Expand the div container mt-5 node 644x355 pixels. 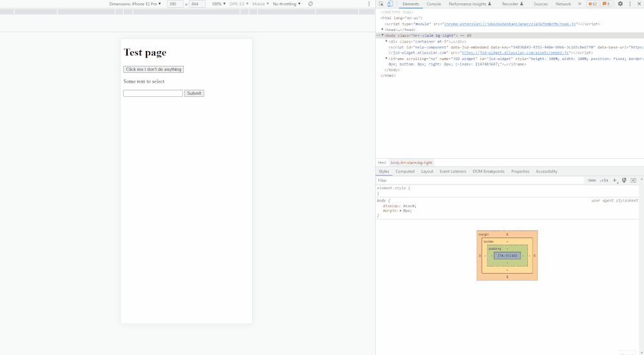click(x=387, y=41)
